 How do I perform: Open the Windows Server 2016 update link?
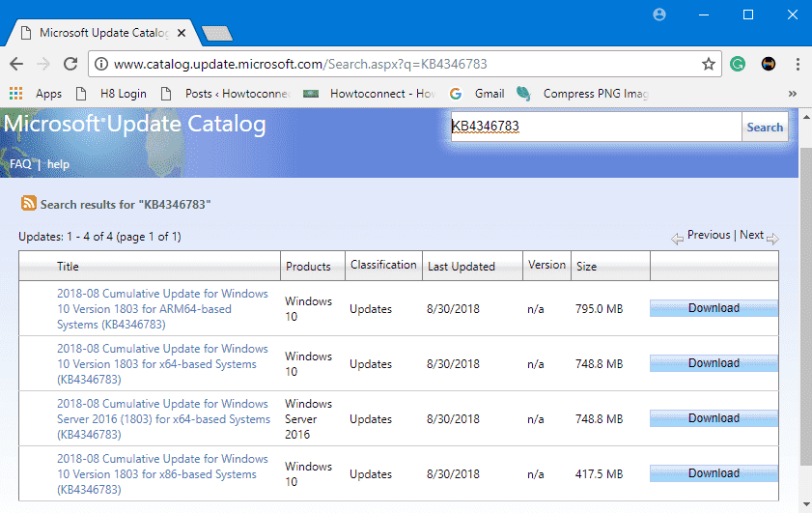163,418
